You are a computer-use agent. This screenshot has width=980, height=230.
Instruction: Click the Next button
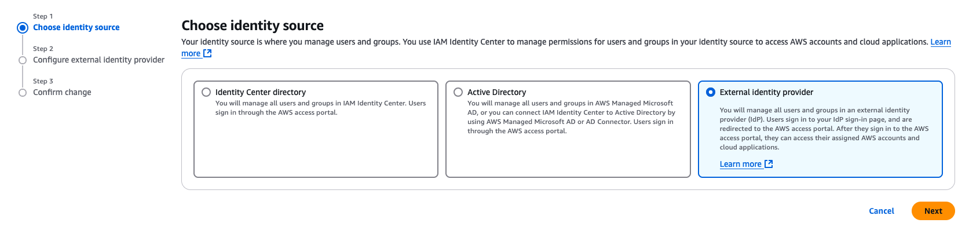933,211
